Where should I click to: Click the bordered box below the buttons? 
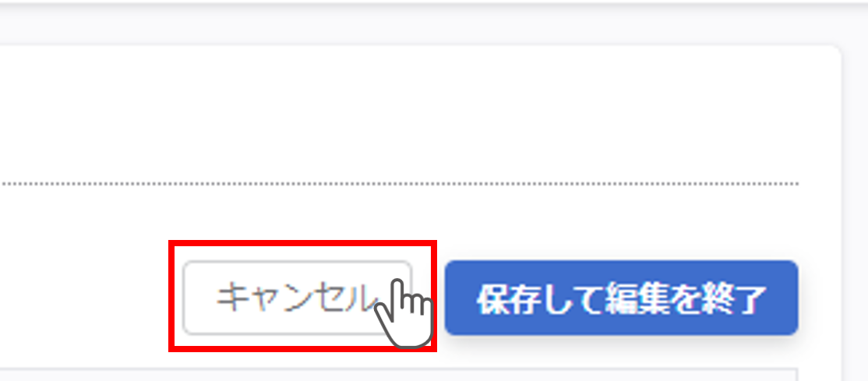coord(399,375)
